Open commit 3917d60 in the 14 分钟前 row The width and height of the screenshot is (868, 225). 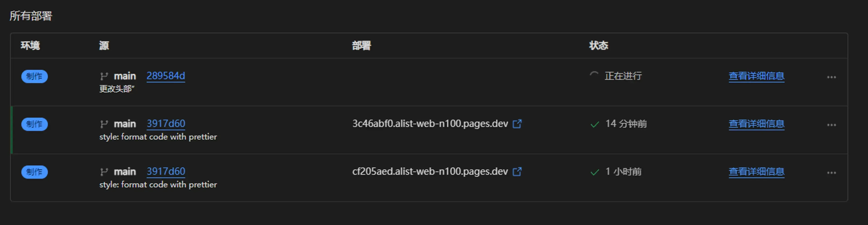(165, 124)
